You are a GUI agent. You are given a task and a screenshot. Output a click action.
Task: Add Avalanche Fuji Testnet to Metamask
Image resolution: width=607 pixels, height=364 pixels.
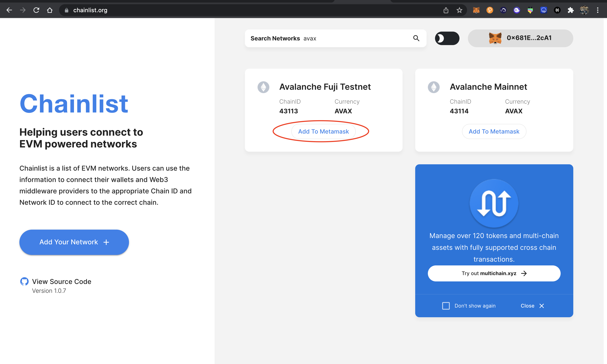coord(323,131)
